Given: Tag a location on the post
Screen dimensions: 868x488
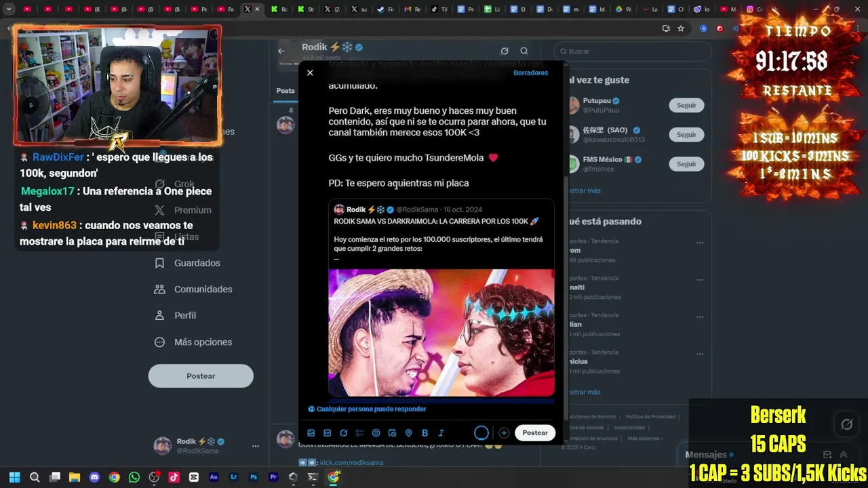Looking at the screenshot, I should [x=408, y=433].
